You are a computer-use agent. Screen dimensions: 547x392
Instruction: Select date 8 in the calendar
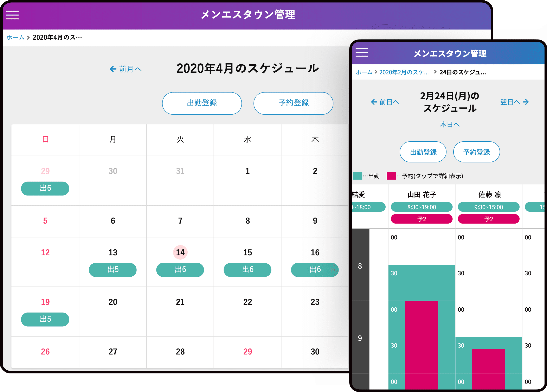pos(247,221)
